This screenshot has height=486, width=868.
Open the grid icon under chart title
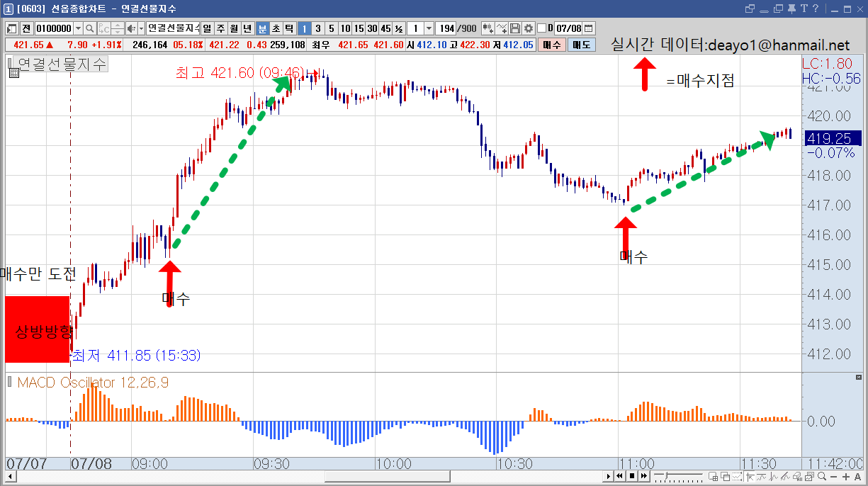[x=13, y=72]
